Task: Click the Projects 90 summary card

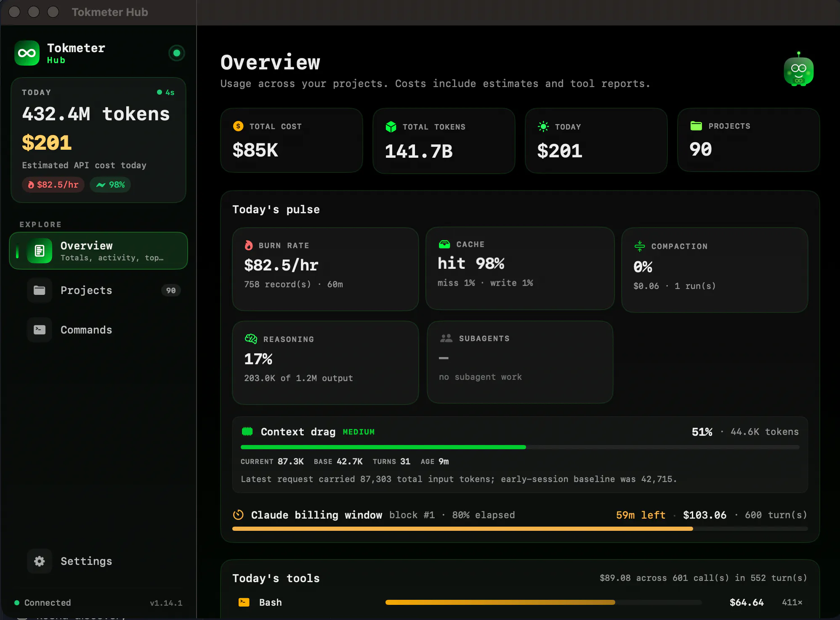Action: (749, 140)
